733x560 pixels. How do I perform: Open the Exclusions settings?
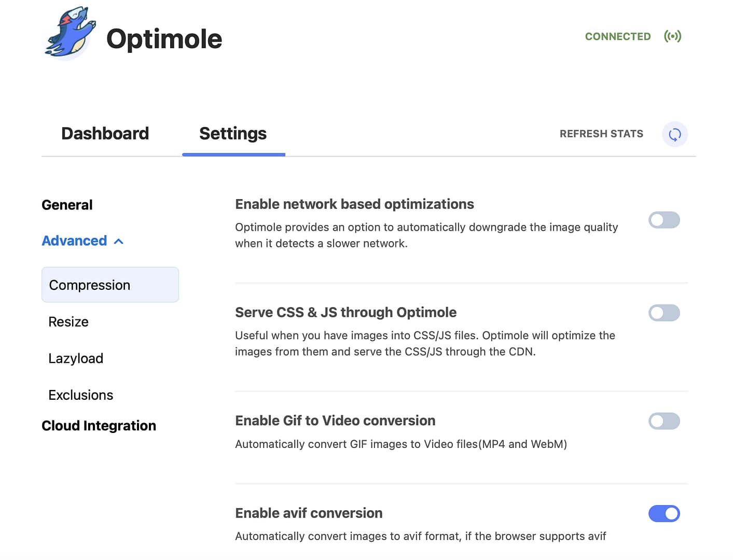point(80,395)
